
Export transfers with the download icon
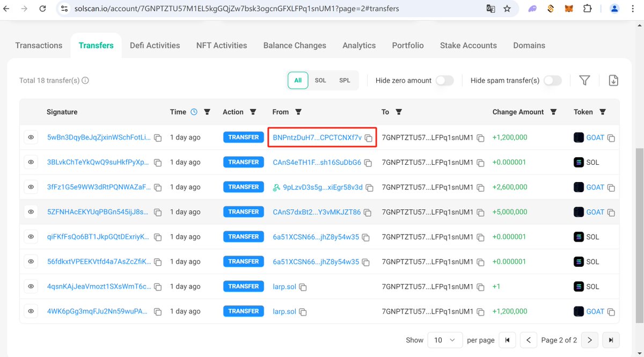click(613, 81)
